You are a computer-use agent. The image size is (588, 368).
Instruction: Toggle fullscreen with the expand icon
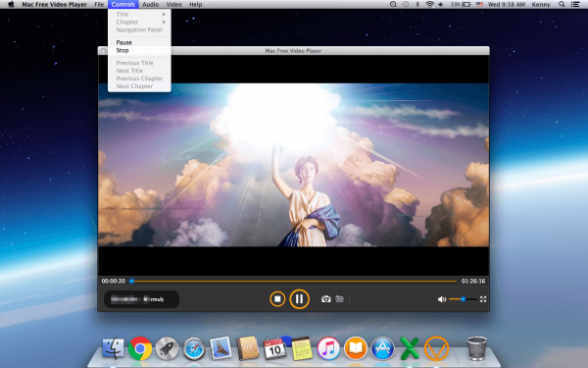(x=483, y=299)
